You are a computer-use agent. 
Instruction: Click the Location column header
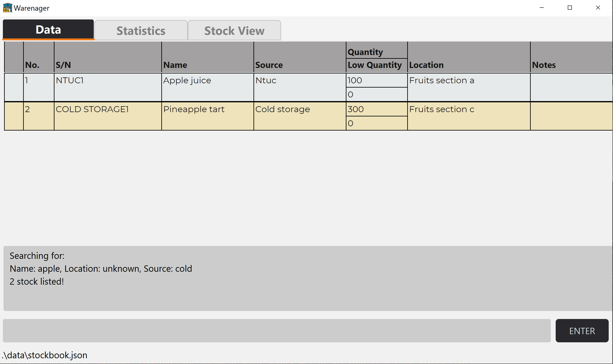coord(469,57)
